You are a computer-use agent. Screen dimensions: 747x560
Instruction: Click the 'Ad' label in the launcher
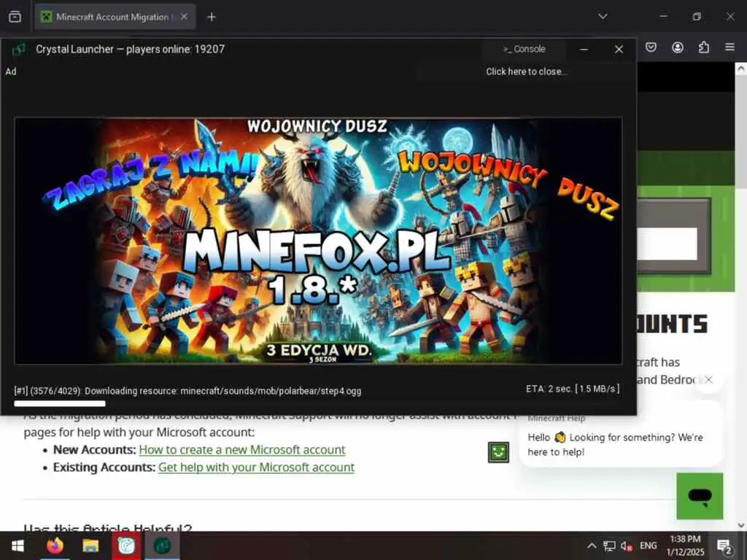pos(11,71)
